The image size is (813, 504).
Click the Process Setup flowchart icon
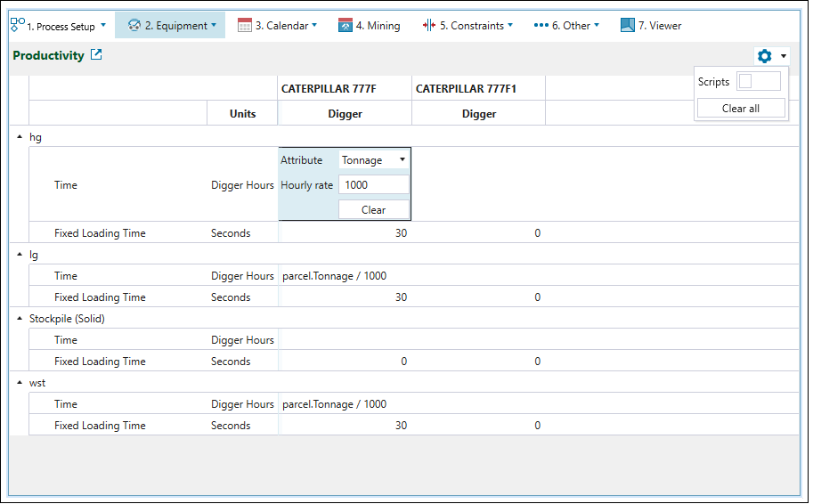[17, 25]
